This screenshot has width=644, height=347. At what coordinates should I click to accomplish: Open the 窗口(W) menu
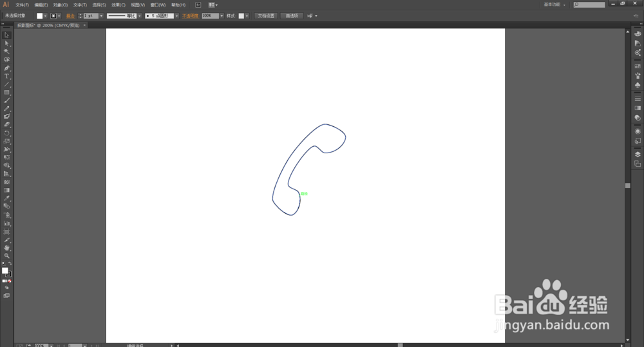coord(158,5)
